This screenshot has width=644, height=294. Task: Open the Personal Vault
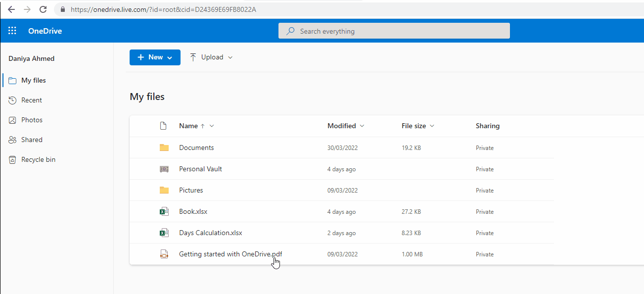200,169
